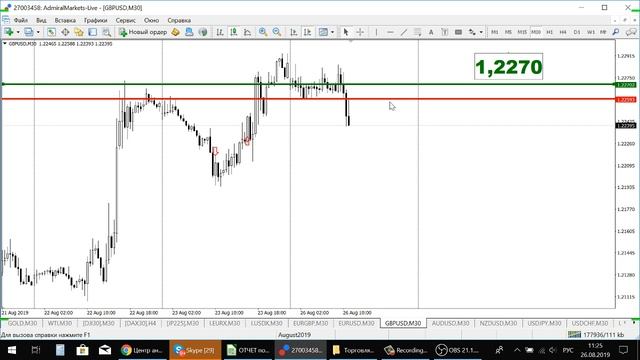Open the Сервис menu
This screenshot has height=360, width=640.
coord(126,20)
